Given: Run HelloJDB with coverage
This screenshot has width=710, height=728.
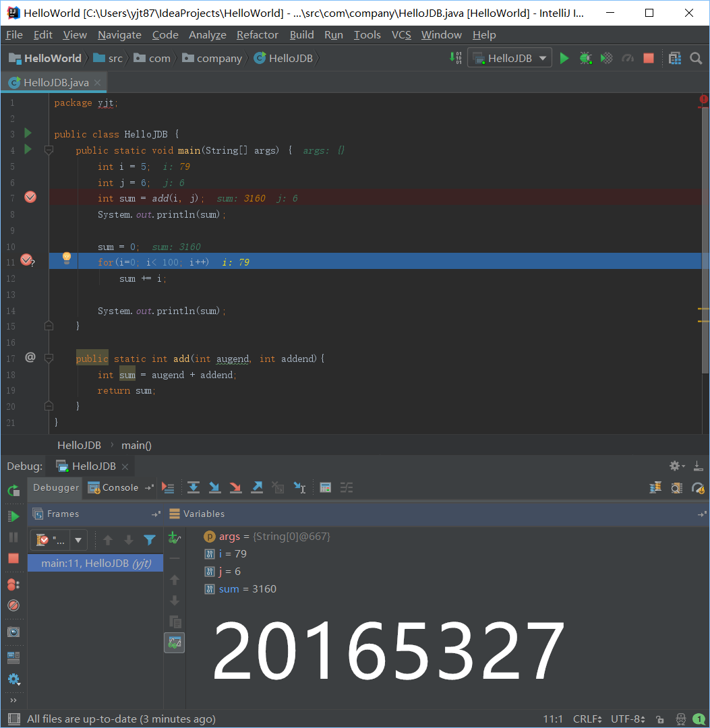Looking at the screenshot, I should [606, 58].
